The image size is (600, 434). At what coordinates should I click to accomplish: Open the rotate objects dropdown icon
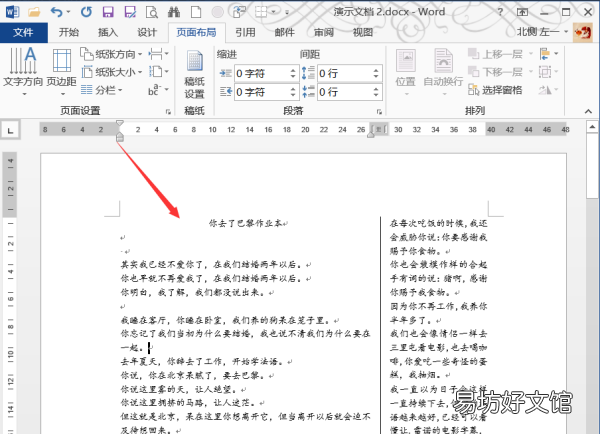tap(549, 90)
